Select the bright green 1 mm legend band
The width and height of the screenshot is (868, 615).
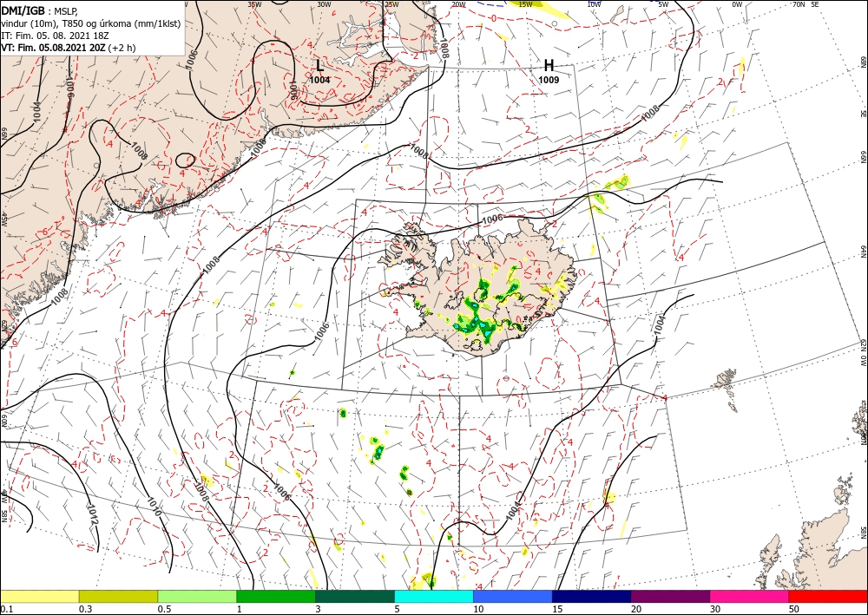click(276, 596)
